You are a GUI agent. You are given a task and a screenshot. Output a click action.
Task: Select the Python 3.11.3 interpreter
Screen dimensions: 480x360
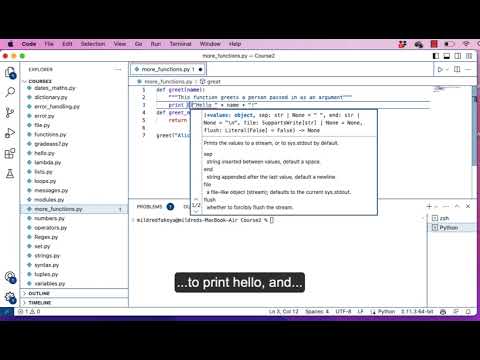417,312
